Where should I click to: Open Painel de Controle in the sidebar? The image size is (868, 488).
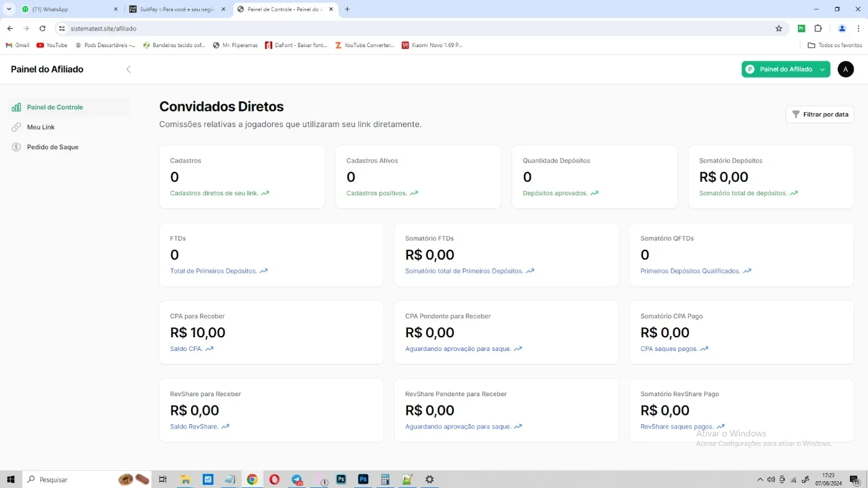68,107
